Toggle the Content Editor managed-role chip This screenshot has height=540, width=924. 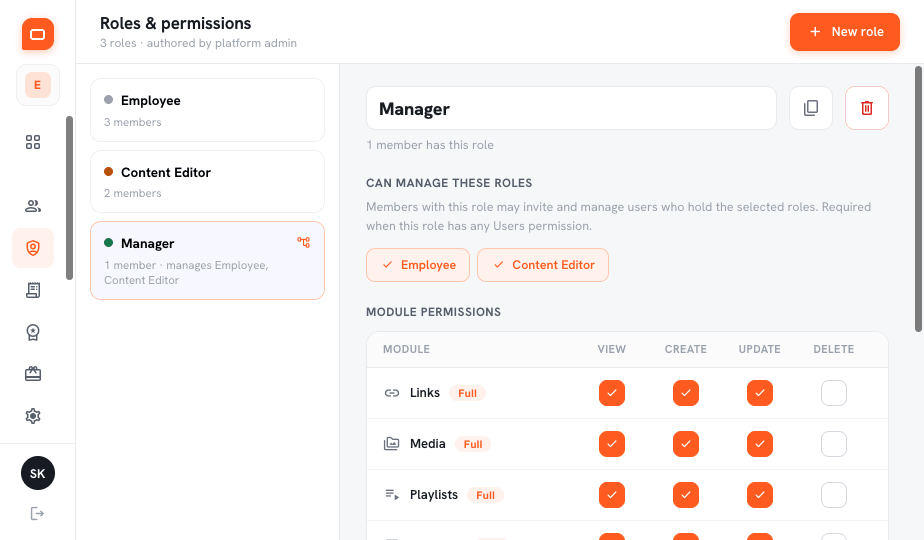(543, 265)
